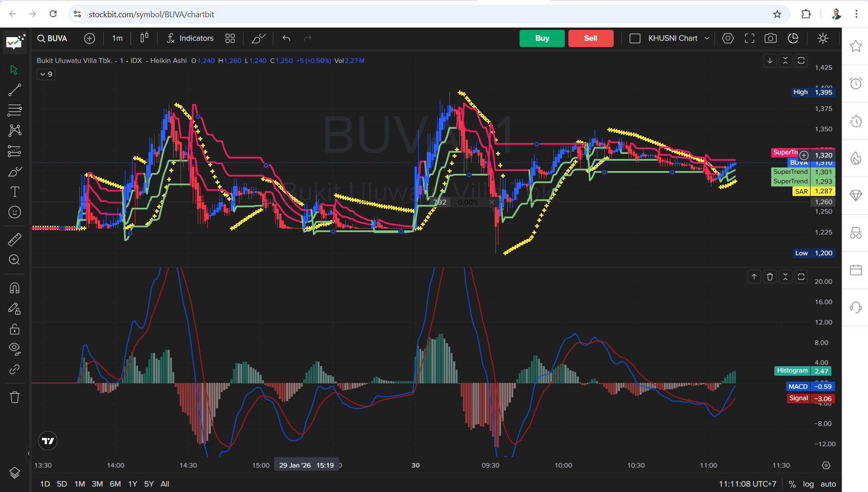868x492 pixels.
Task: Click the TradingView logo badge
Action: pyautogui.click(x=48, y=441)
